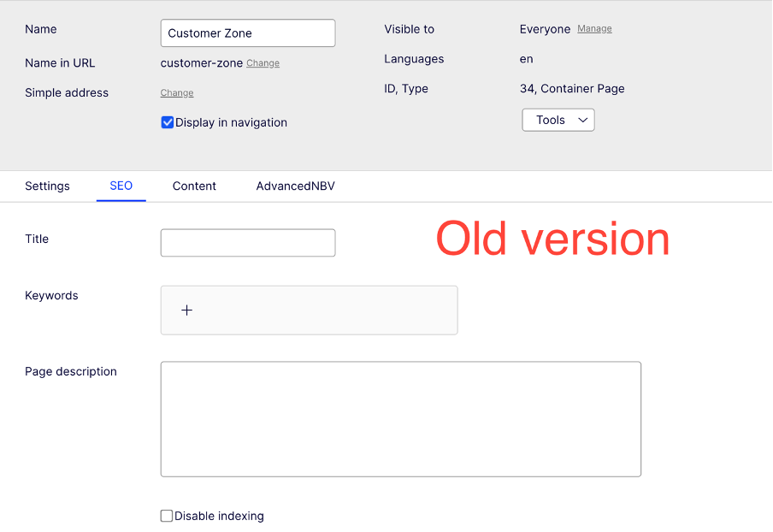Click Change link next to customer-zone URL name
The height and width of the screenshot is (532, 773).
(263, 63)
